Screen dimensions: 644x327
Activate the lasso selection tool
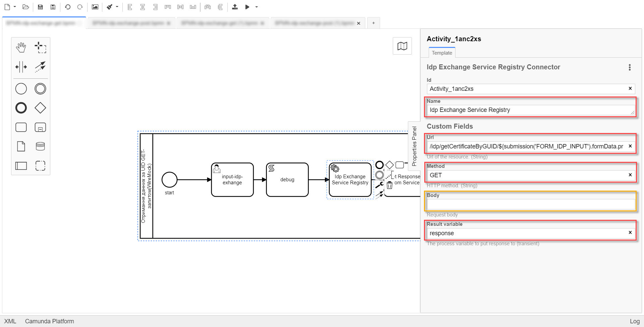[x=40, y=47]
